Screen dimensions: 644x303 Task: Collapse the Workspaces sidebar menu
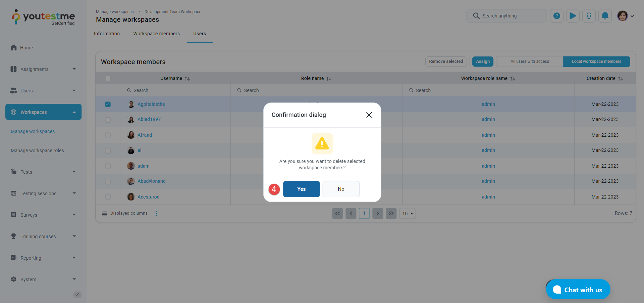pos(43,112)
